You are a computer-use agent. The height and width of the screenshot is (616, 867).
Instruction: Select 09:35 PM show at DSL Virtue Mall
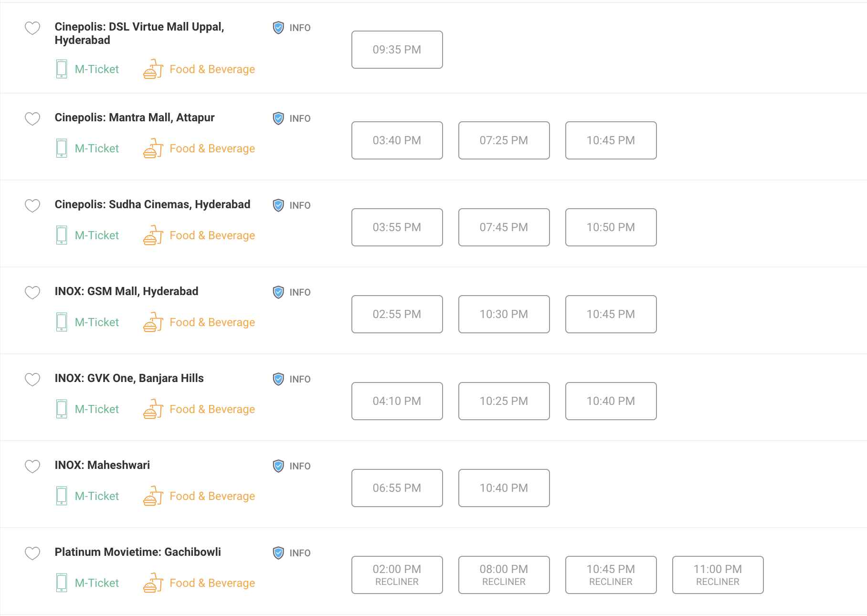point(397,50)
